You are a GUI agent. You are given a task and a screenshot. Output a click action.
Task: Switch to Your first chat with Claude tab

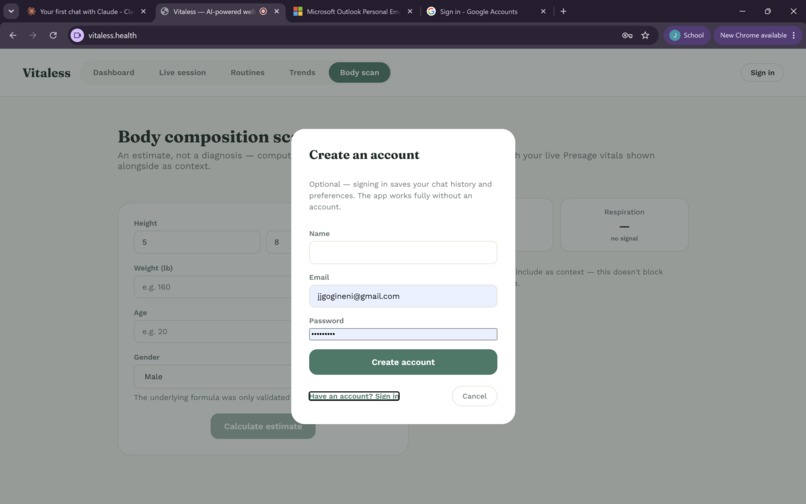[86, 11]
